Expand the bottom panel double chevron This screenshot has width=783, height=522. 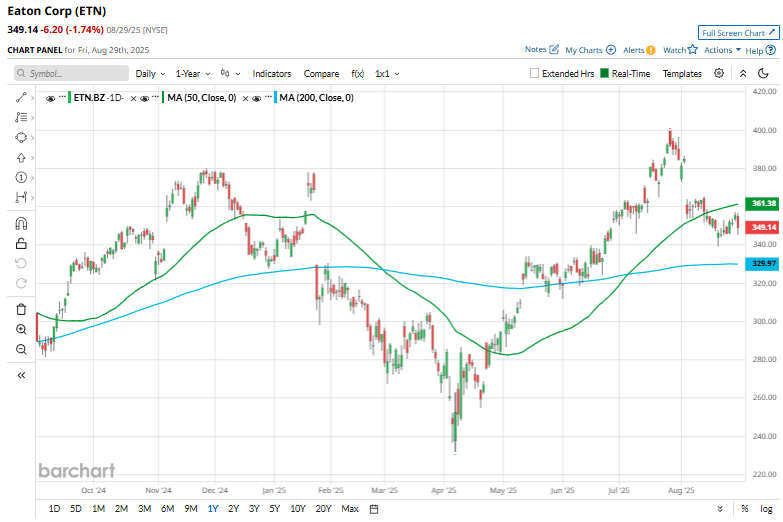720,509
